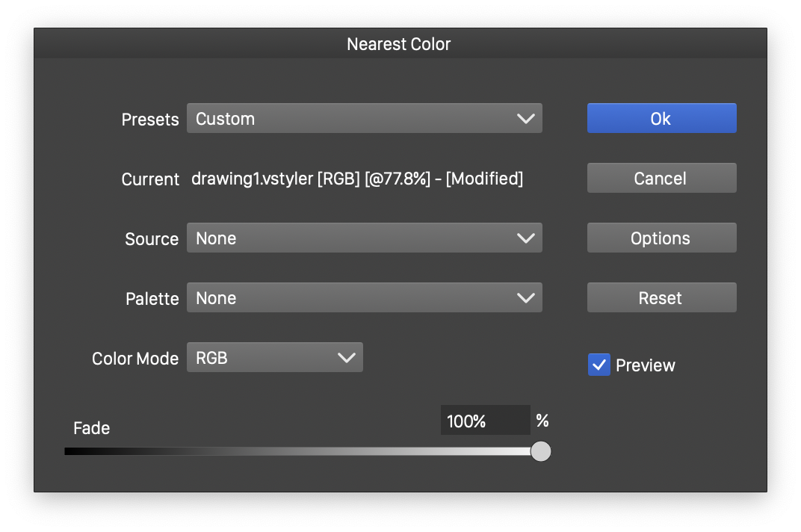Click the Fade slider handle knob
Image resolution: width=801 pixels, height=532 pixels.
[x=540, y=451]
